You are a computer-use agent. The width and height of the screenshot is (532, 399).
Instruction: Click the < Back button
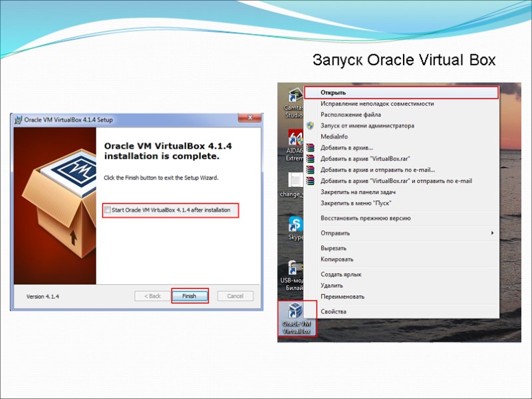[152, 295]
